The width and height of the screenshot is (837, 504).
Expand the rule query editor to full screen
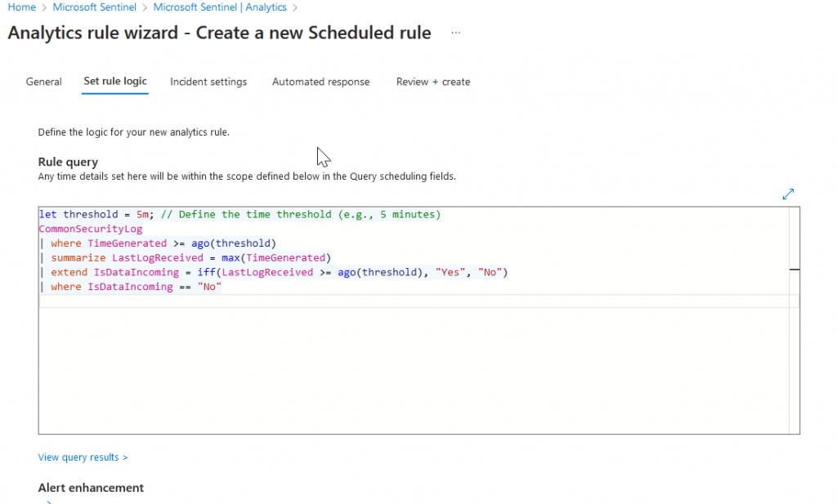point(788,194)
